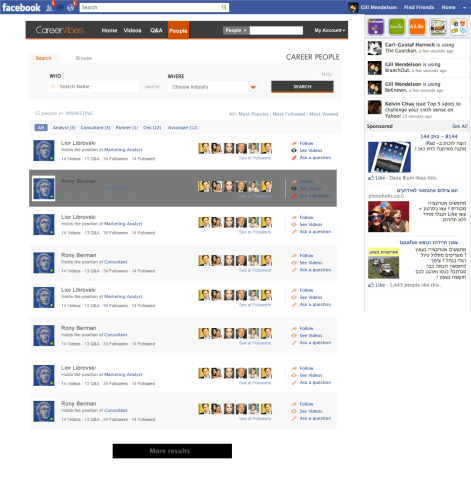Select the All filter pill
The image size is (471, 480).
tap(41, 128)
